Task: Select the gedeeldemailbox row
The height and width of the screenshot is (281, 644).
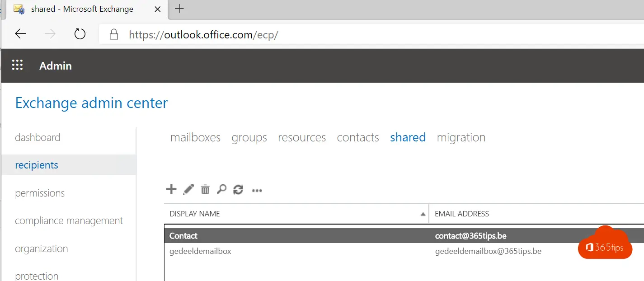Action: pyautogui.click(x=404, y=251)
